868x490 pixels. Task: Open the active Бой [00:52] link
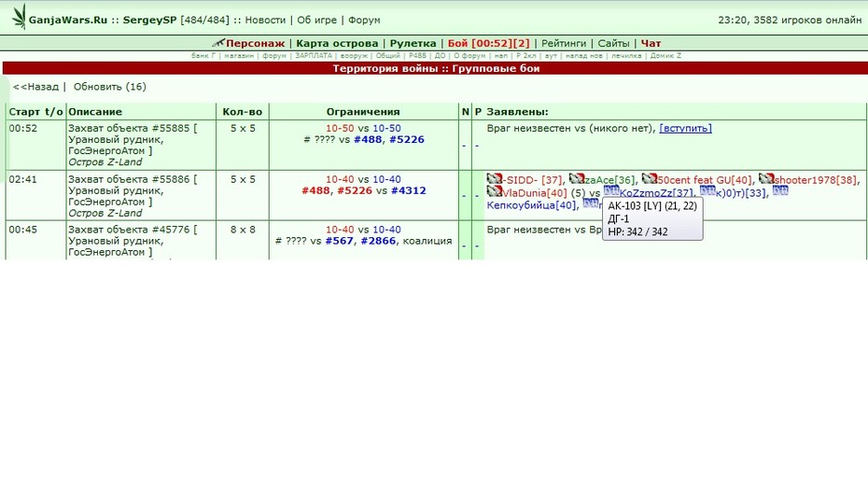point(488,43)
